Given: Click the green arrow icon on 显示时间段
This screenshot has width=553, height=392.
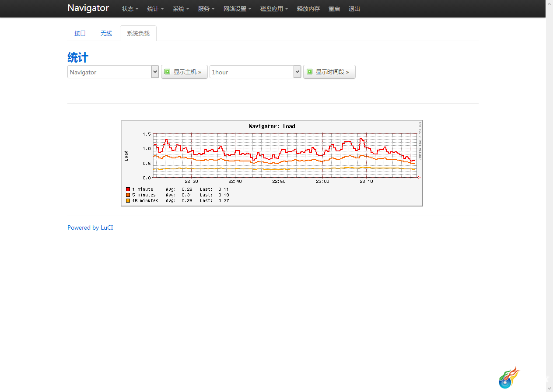Looking at the screenshot, I should click(310, 72).
